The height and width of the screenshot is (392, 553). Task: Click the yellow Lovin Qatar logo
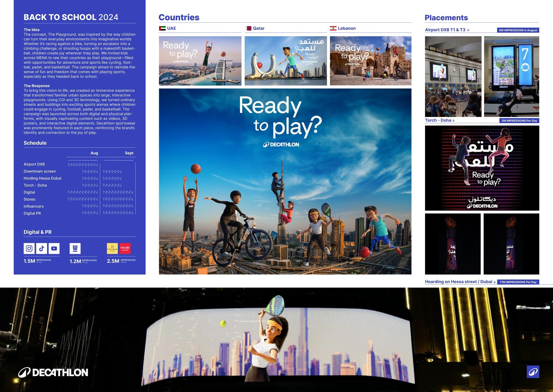112,248
